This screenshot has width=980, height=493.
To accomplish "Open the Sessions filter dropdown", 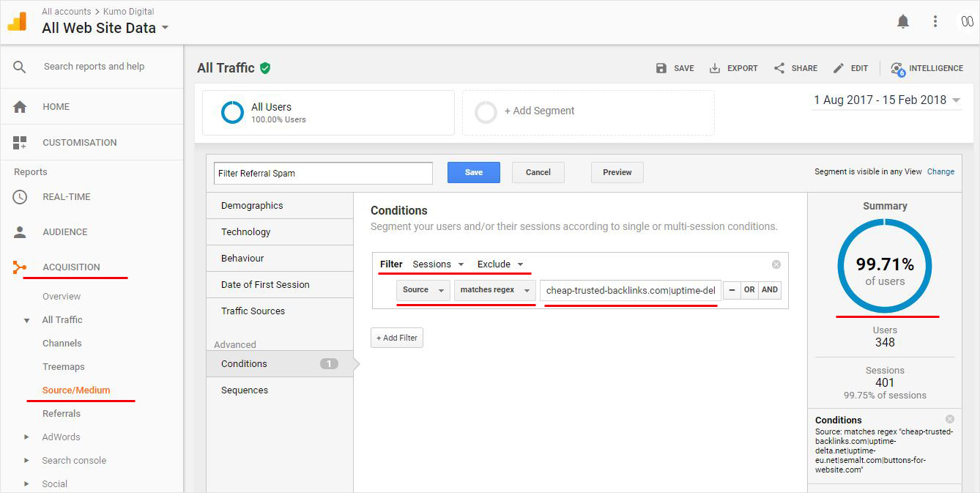I will pyautogui.click(x=438, y=264).
